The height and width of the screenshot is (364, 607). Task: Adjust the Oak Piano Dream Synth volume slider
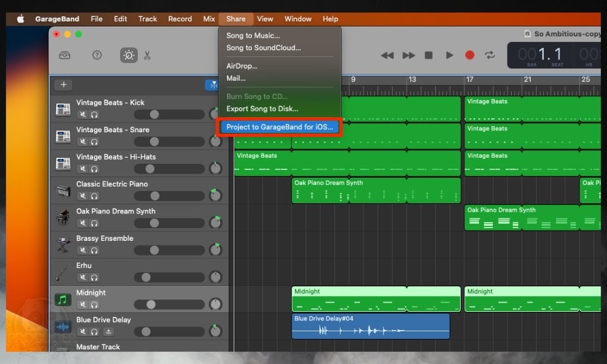(157, 223)
